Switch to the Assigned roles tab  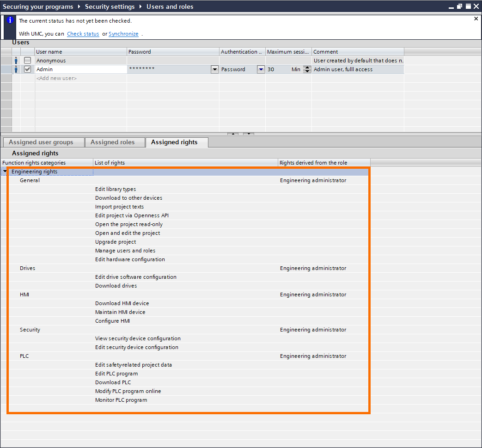pos(114,142)
